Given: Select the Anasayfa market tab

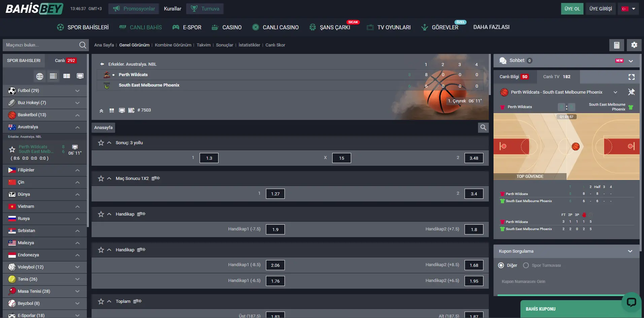Looking at the screenshot, I should [103, 128].
